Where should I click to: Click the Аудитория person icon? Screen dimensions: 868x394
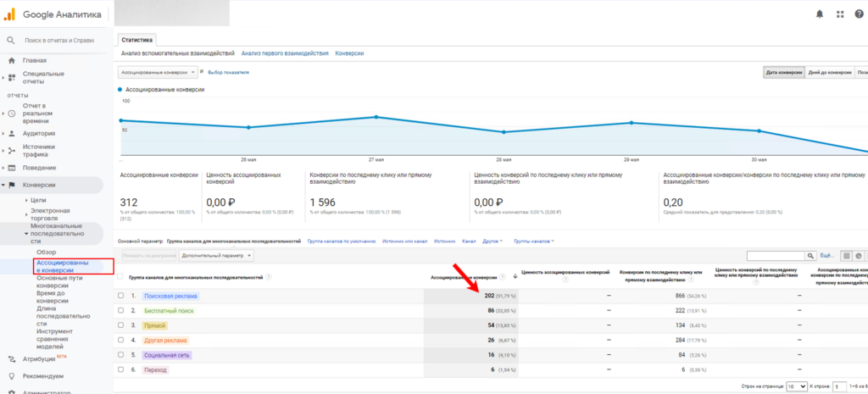click(x=12, y=133)
